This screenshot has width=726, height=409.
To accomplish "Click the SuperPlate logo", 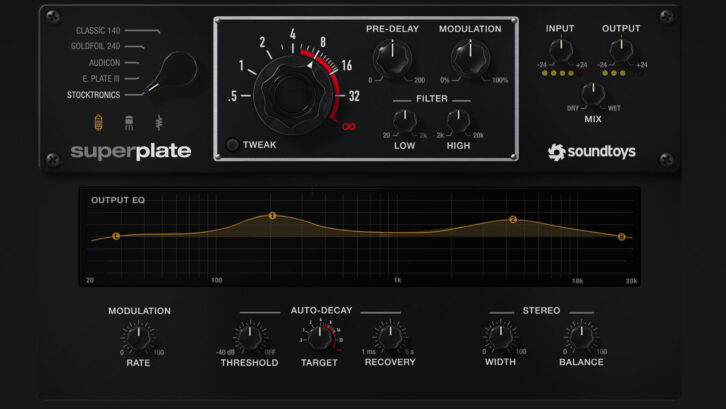I will pyautogui.click(x=131, y=151).
